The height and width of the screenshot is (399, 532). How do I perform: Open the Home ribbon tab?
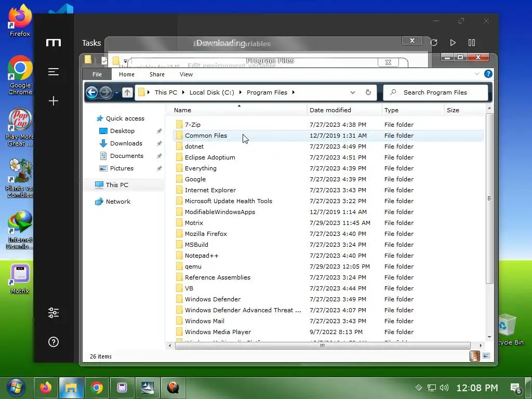point(127,74)
